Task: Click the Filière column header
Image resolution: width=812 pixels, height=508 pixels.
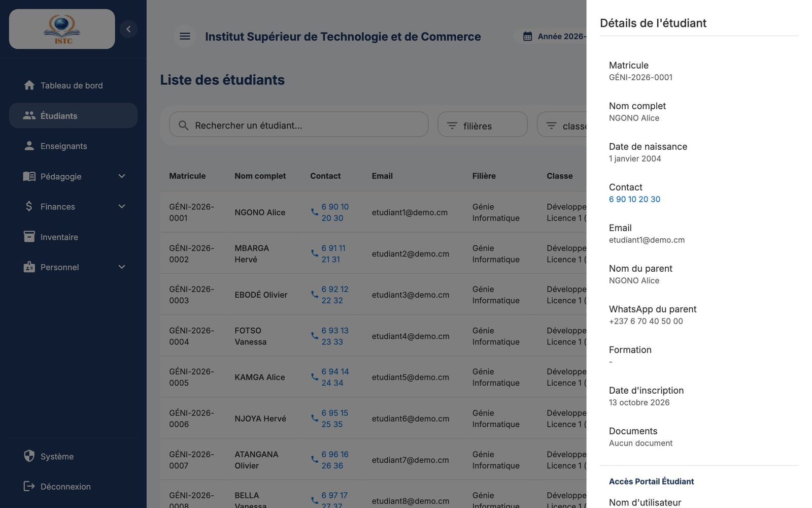Action: (x=484, y=176)
